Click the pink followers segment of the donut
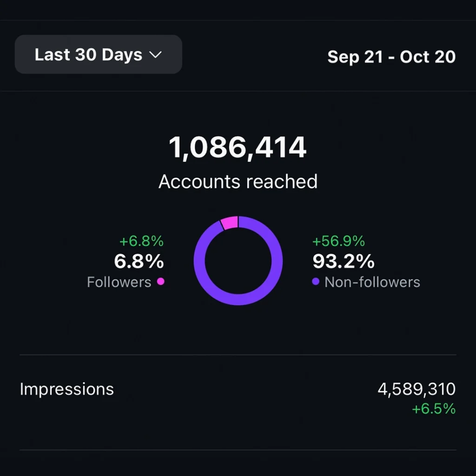 click(230, 223)
